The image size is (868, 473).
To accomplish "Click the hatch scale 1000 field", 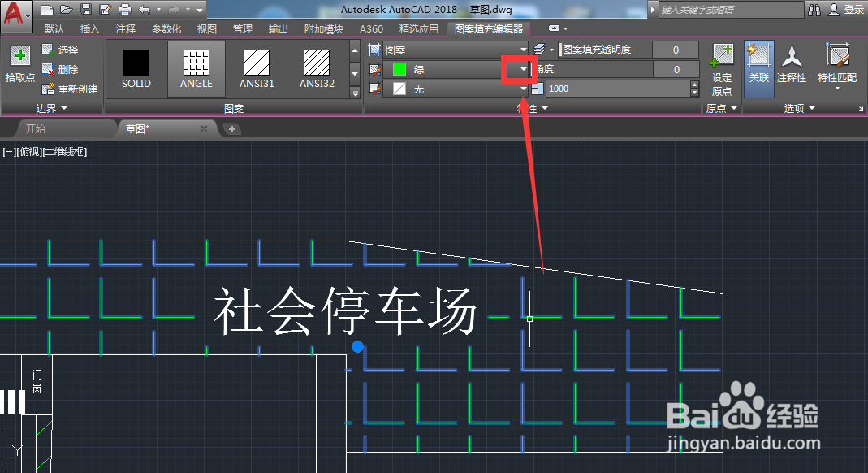I will pyautogui.click(x=618, y=89).
